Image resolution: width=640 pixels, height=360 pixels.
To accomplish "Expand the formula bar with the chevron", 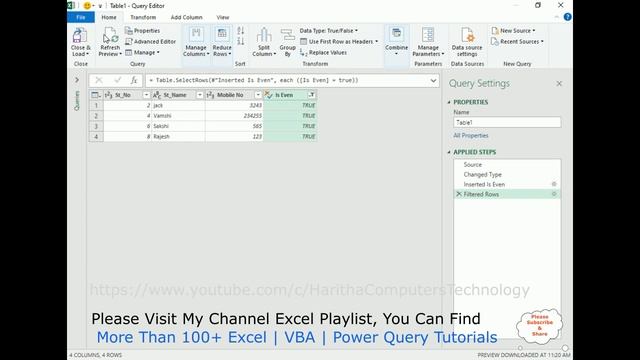I will (x=433, y=80).
